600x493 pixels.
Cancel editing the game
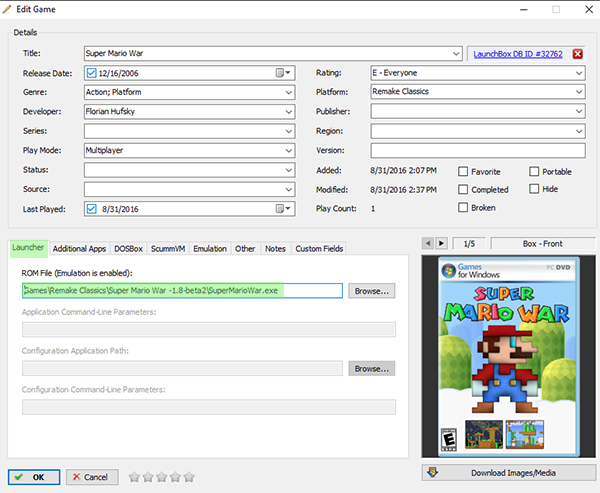(92, 477)
